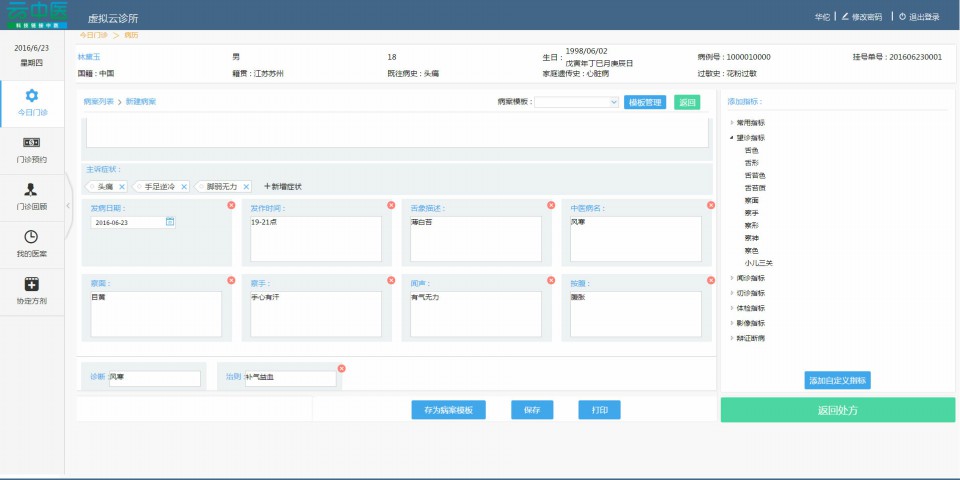The width and height of the screenshot is (960, 480).
Task: Expand the 常用指标 tree node
Action: point(731,122)
